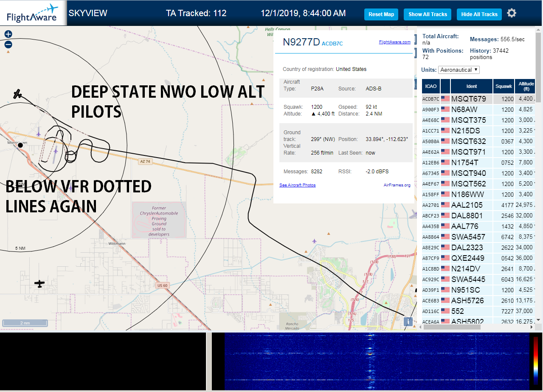Select the MSQT375 aircraft row
Viewport: 543px width, 392px height.
pyautogui.click(x=479, y=120)
